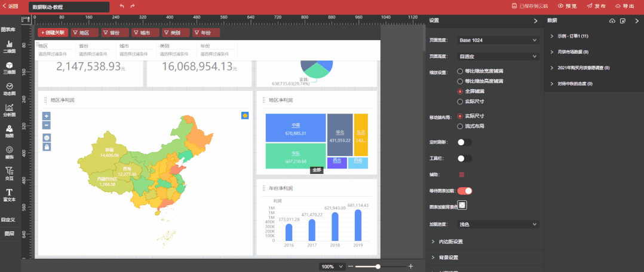644x272 pixels.
Task: Open the 图表加载背景色 color swatch
Action: click(462, 206)
